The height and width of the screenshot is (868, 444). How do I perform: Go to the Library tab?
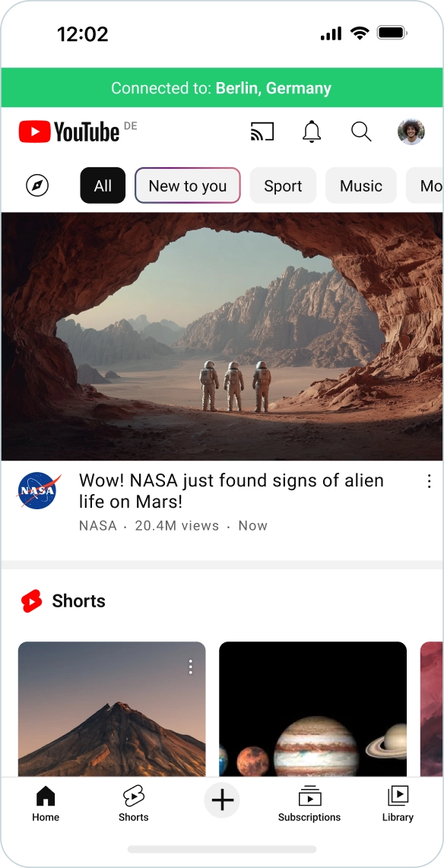point(398,804)
